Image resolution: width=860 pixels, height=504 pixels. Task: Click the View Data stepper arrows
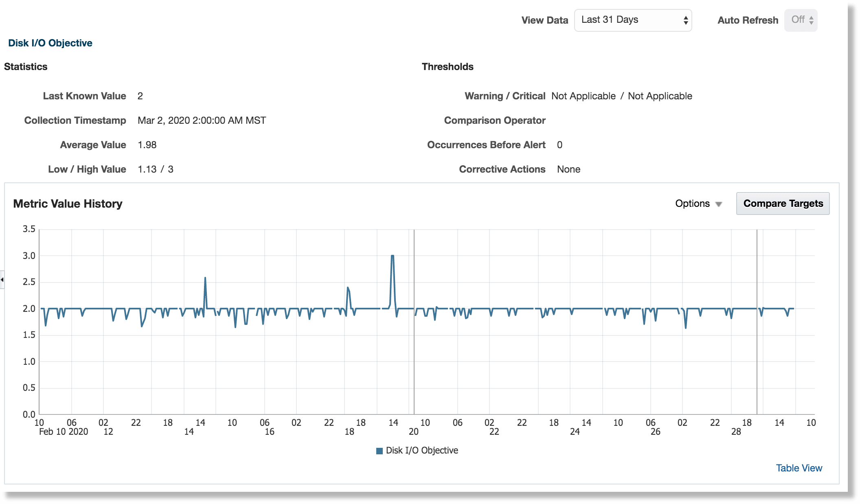point(685,20)
